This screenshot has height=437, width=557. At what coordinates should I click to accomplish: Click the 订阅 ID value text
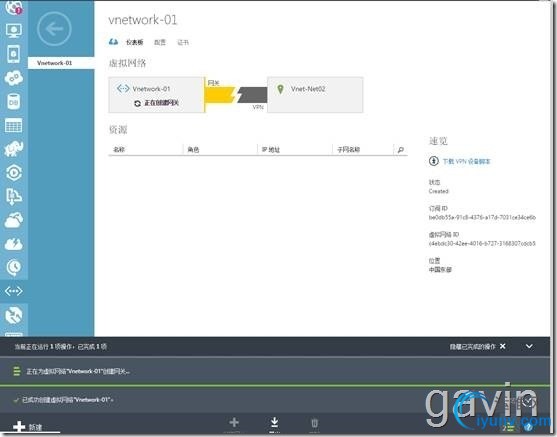pyautogui.click(x=482, y=217)
